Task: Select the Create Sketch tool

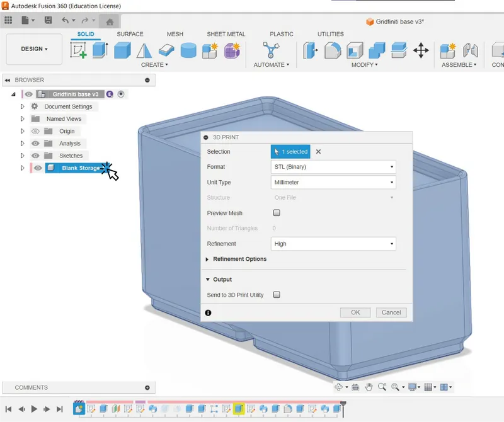Action: (77, 48)
